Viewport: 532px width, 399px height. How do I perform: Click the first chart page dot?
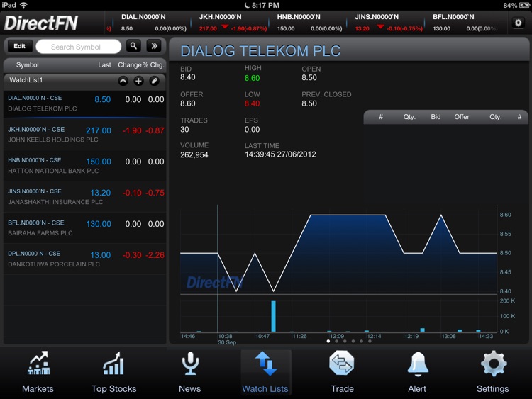328,342
